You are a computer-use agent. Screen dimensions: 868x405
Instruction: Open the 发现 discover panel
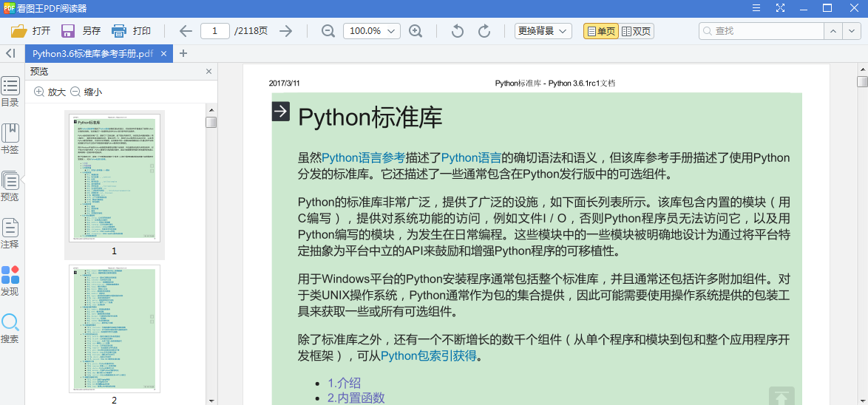pyautogui.click(x=10, y=281)
